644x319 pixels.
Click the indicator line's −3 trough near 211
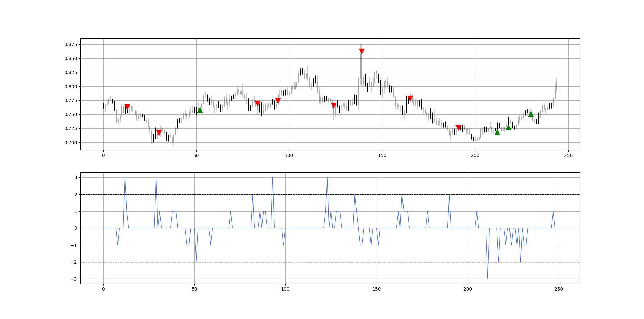pos(488,278)
